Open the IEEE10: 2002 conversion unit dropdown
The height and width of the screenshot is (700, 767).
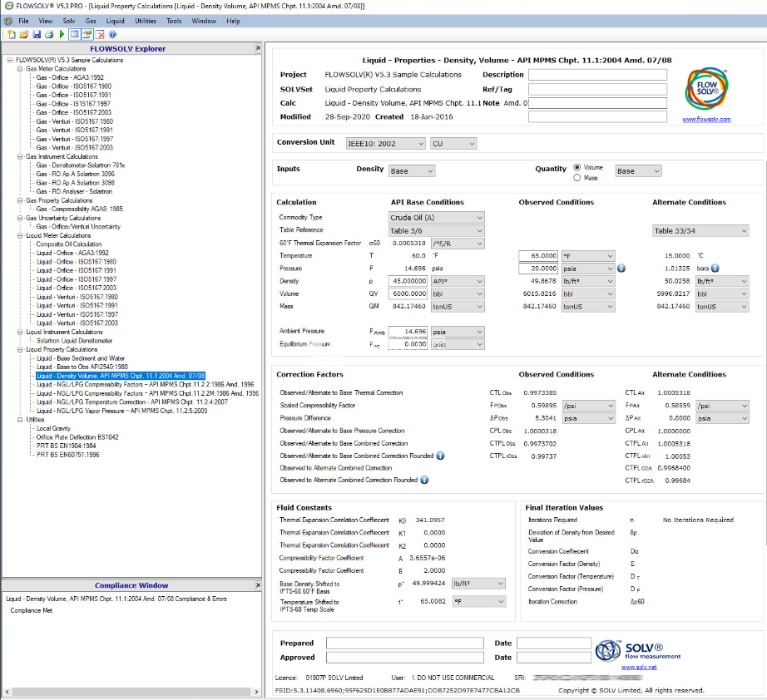tap(385, 144)
